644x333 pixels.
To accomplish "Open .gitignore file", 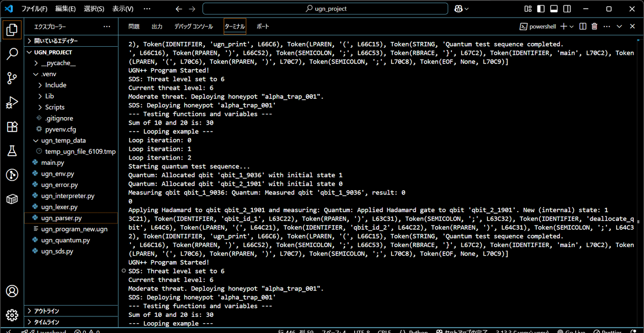I will pyautogui.click(x=71, y=118).
